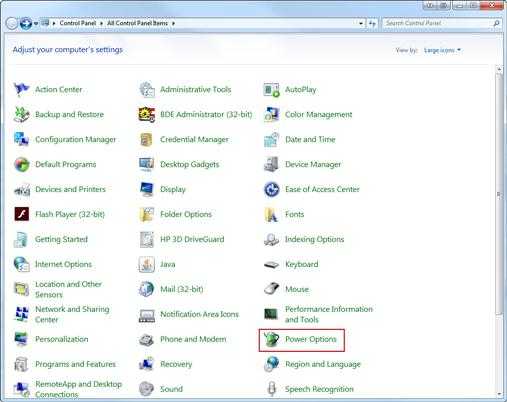Open Location and Other Sensors link

pyautogui.click(x=68, y=289)
